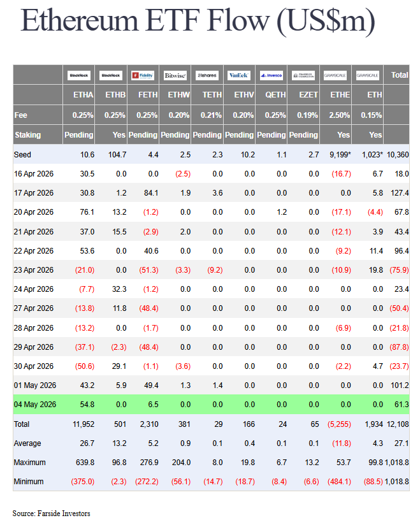Select the TETH ticker header

pos(212,95)
